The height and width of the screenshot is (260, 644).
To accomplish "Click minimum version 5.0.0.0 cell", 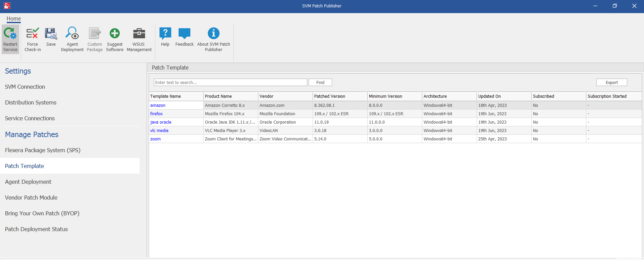I will click(x=395, y=139).
